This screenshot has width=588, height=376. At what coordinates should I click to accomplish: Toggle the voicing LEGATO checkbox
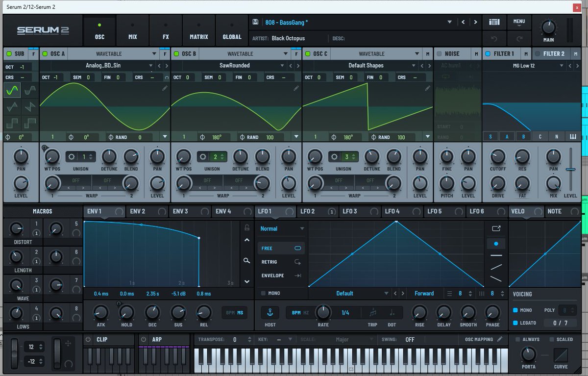[x=515, y=323]
